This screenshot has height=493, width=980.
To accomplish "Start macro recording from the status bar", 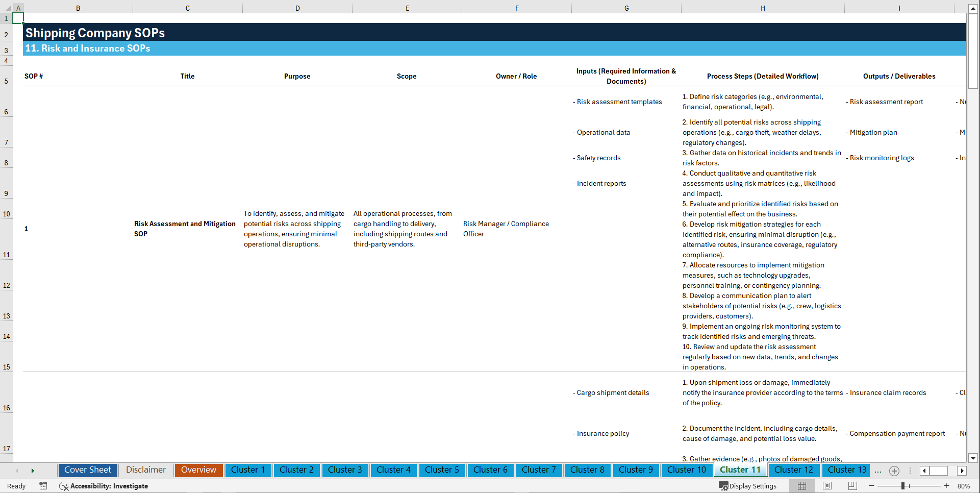I will click(x=43, y=486).
